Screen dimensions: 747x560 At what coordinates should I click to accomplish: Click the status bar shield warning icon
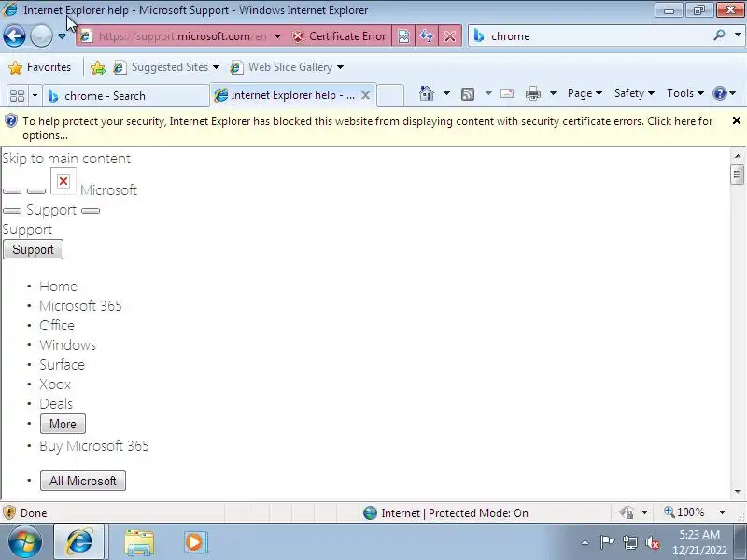(9, 512)
